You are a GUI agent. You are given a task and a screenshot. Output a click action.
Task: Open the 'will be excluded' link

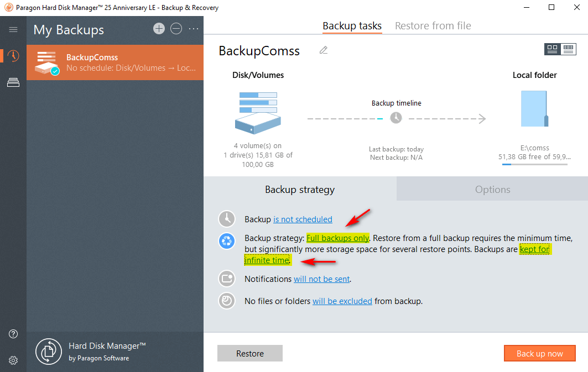[x=342, y=301]
